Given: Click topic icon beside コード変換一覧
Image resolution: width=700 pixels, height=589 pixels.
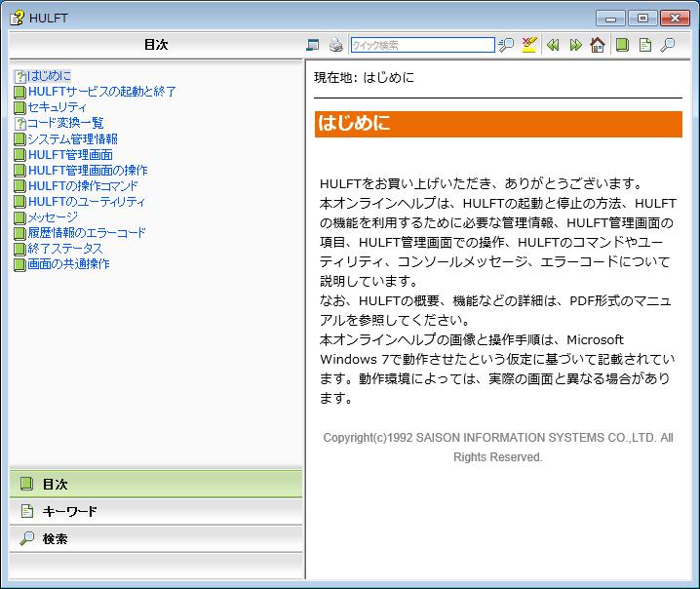Looking at the screenshot, I should (19, 123).
